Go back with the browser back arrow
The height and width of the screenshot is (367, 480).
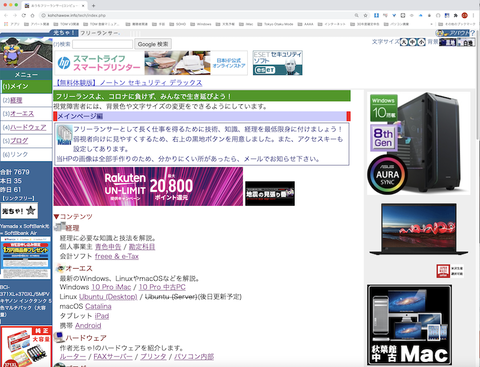6,15
